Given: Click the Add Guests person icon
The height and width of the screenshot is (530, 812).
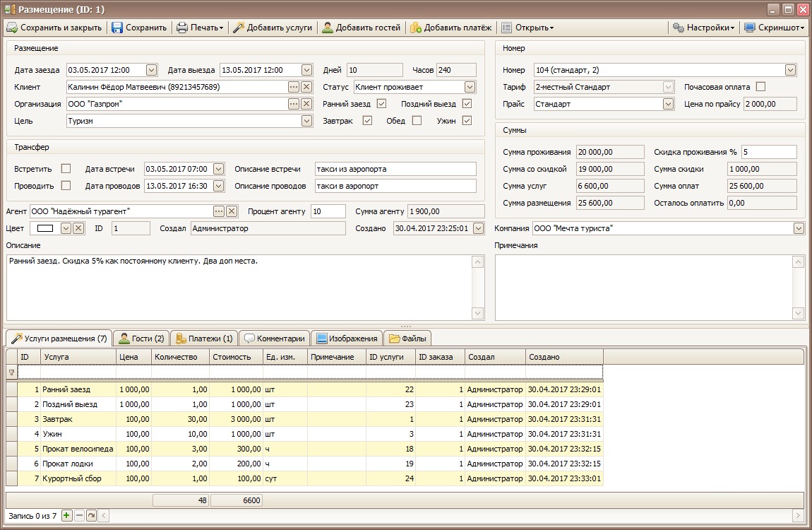Looking at the screenshot, I should (328, 28).
